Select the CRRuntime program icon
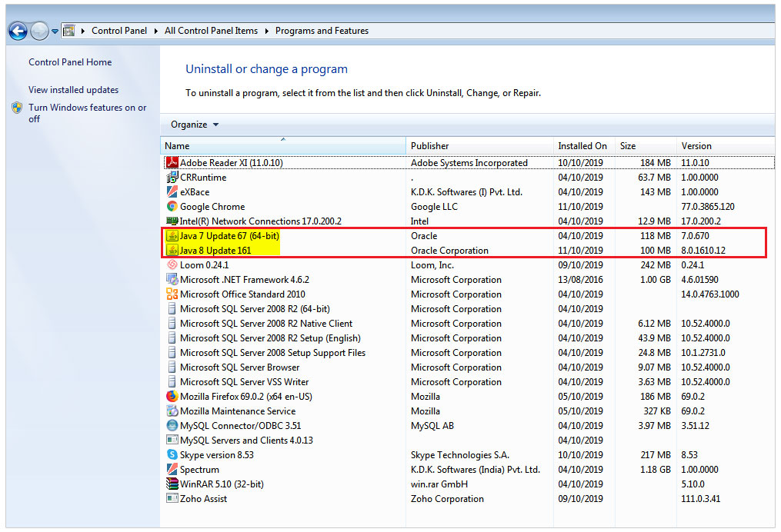 [x=172, y=177]
